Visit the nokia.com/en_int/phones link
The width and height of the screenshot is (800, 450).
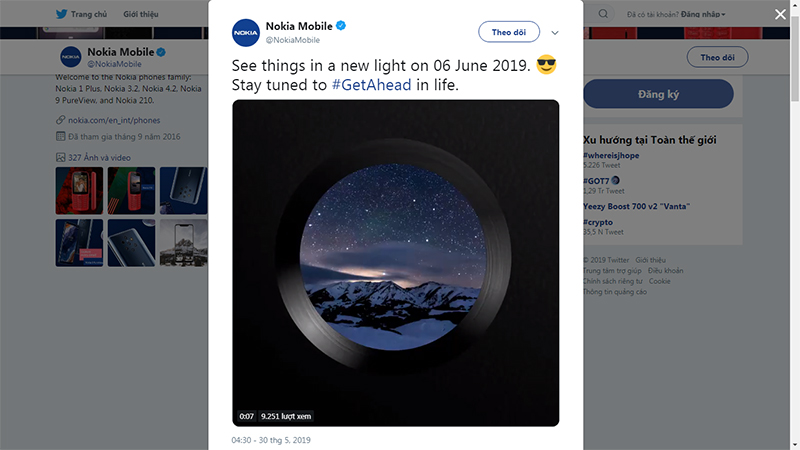[x=112, y=120]
